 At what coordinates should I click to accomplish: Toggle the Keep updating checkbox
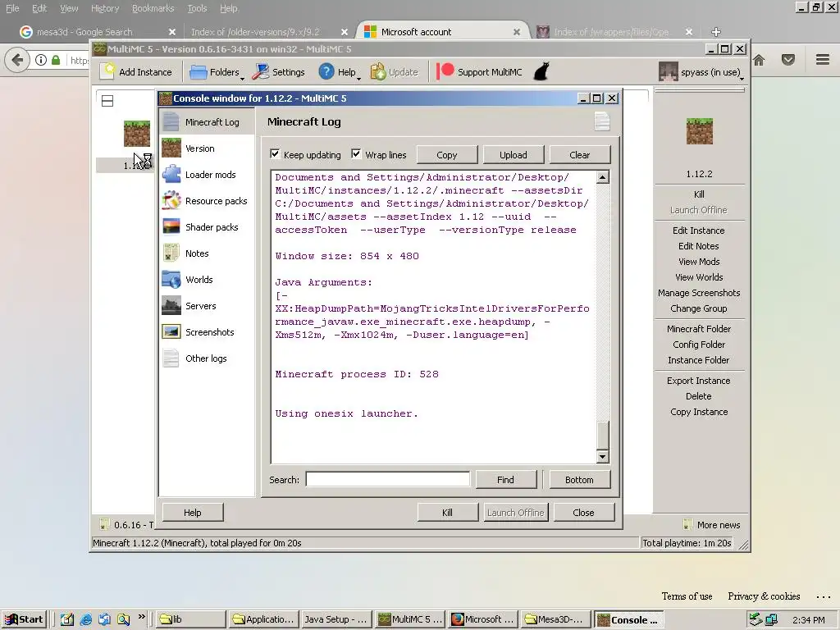(x=275, y=154)
